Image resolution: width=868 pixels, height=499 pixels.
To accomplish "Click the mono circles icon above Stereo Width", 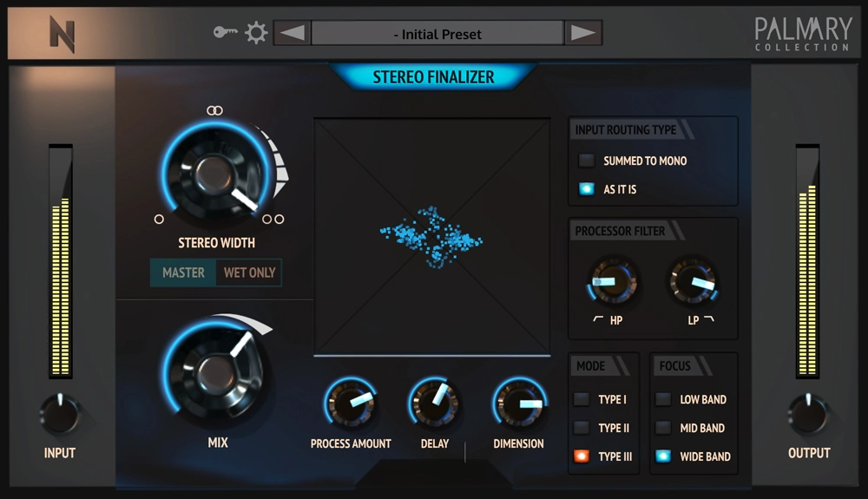I will click(215, 110).
